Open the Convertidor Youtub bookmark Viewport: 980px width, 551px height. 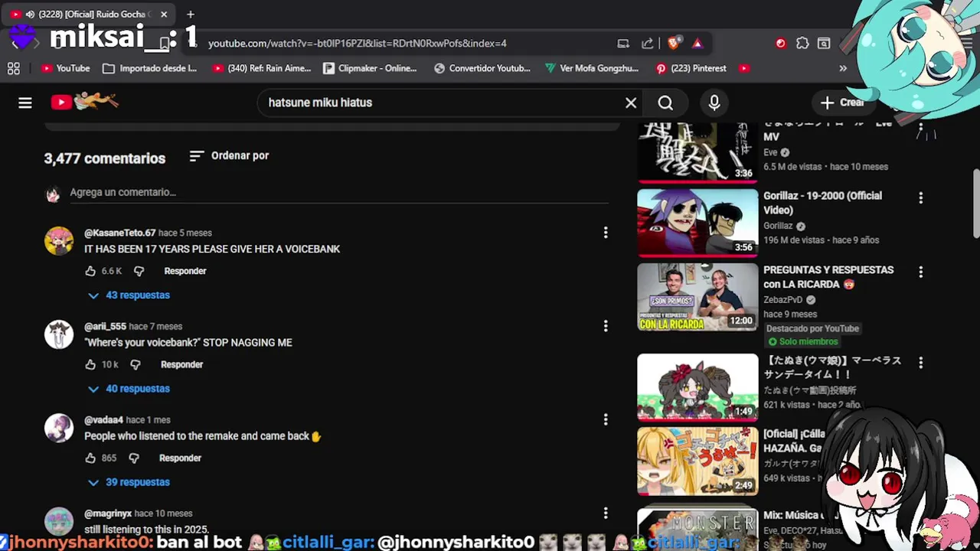pyautogui.click(x=482, y=68)
